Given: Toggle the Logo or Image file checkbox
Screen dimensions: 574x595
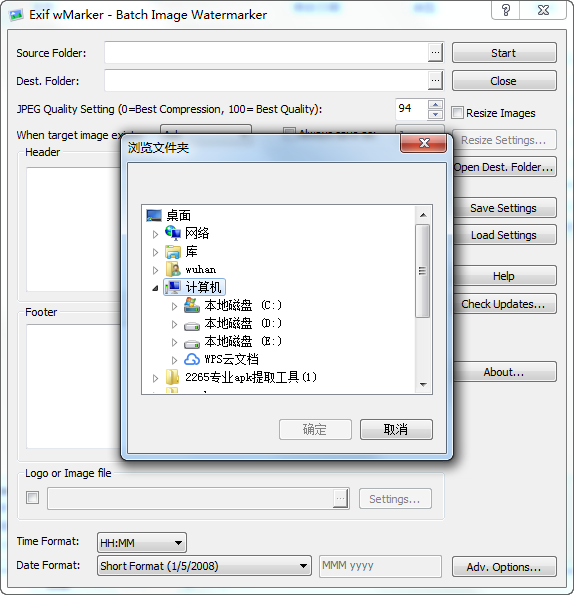Looking at the screenshot, I should (x=32, y=497).
